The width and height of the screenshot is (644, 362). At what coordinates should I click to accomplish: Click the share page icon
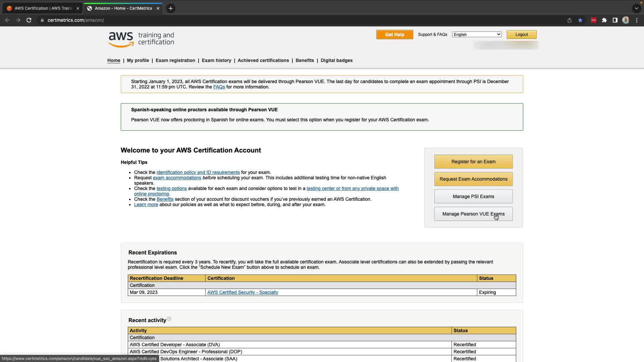pos(569,20)
